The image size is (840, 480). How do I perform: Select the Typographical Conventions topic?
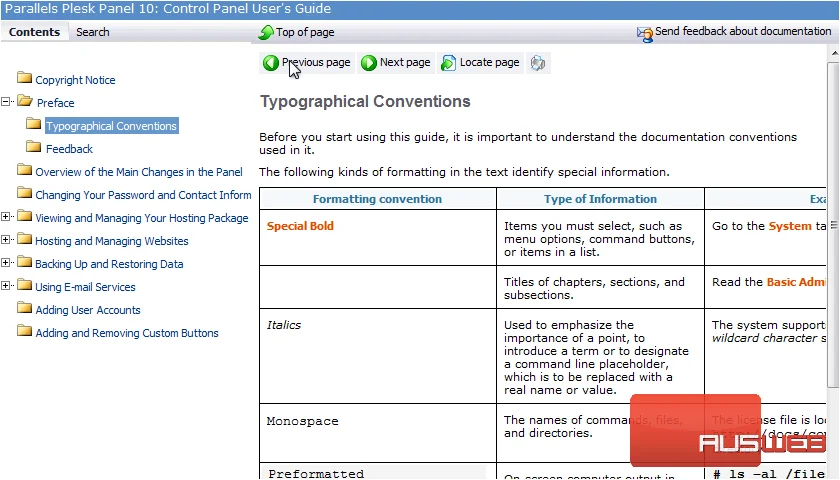pyautogui.click(x=111, y=126)
